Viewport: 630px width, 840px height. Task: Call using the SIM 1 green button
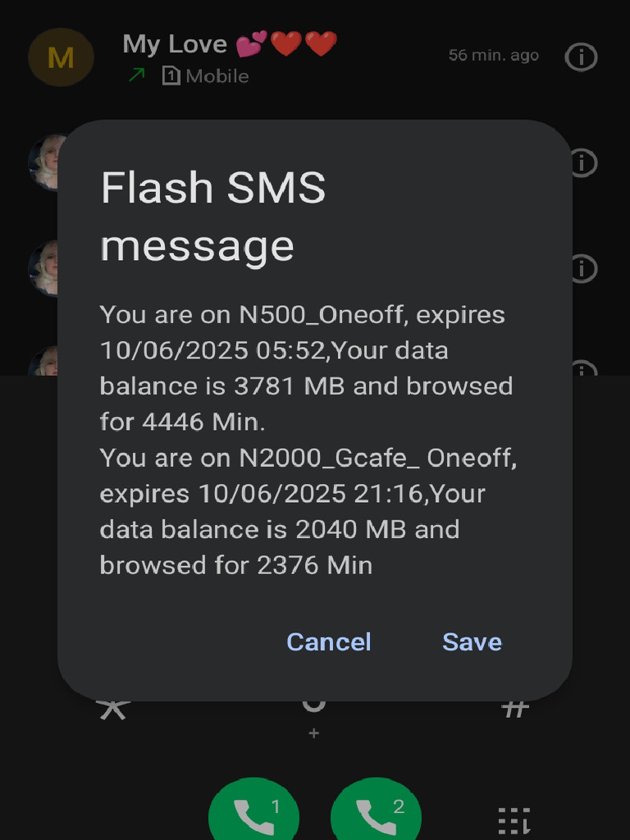253,809
